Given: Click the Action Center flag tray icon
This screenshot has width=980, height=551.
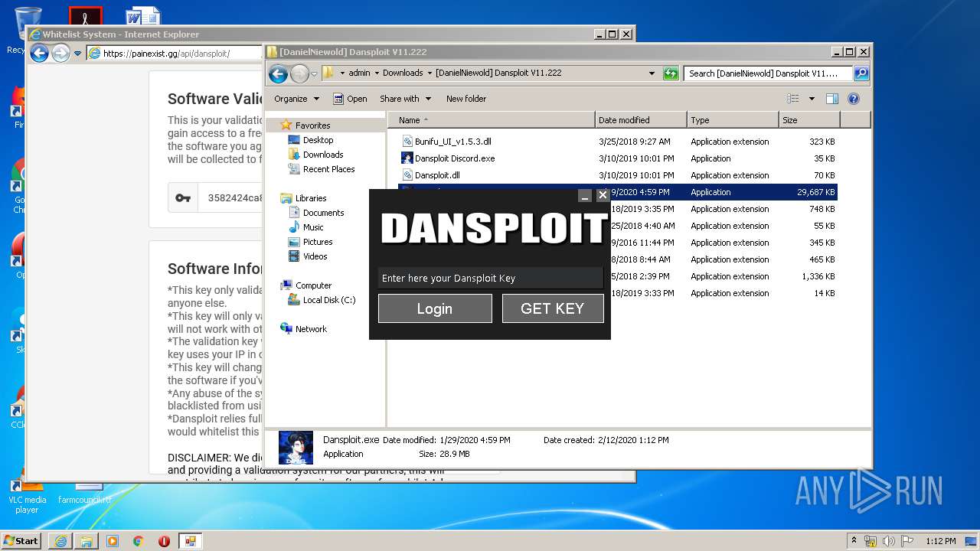Looking at the screenshot, I should click(906, 541).
